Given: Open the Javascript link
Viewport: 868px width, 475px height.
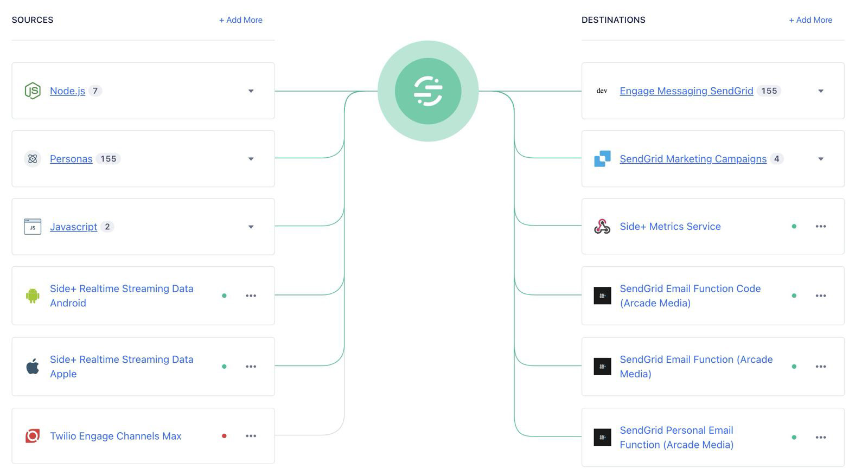Looking at the screenshot, I should coord(74,227).
